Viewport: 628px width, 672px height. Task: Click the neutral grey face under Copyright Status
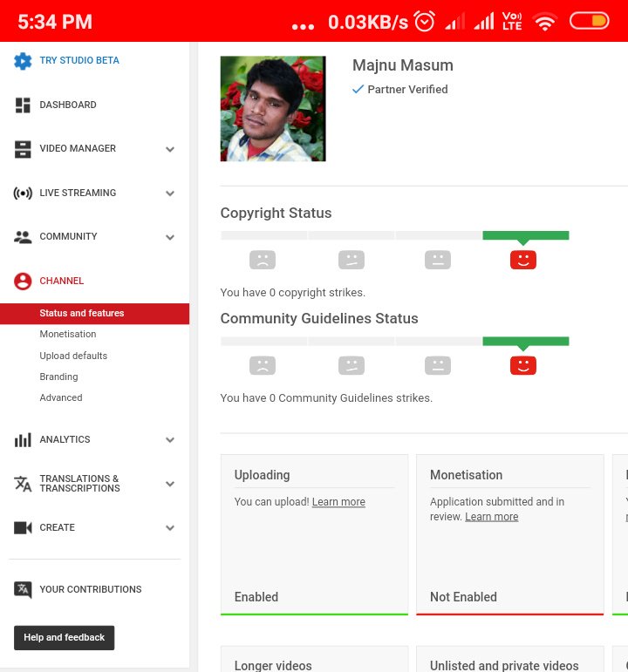coord(438,260)
